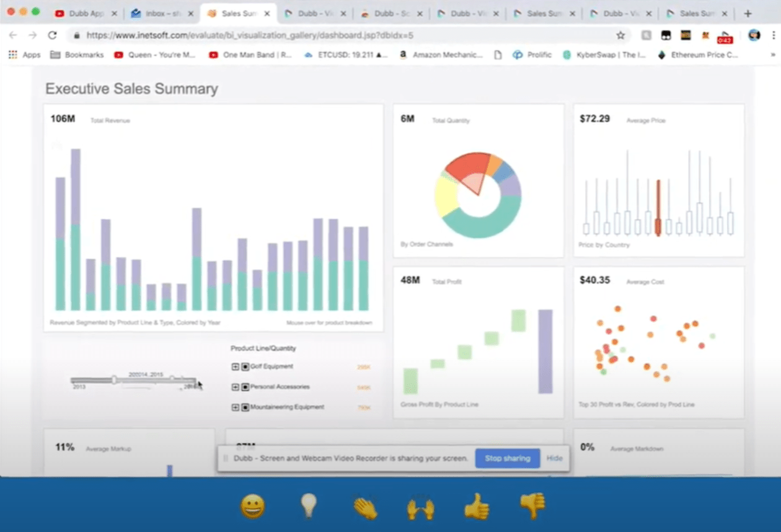Send the grinning face emoji reaction
781x532 pixels.
[252, 506]
